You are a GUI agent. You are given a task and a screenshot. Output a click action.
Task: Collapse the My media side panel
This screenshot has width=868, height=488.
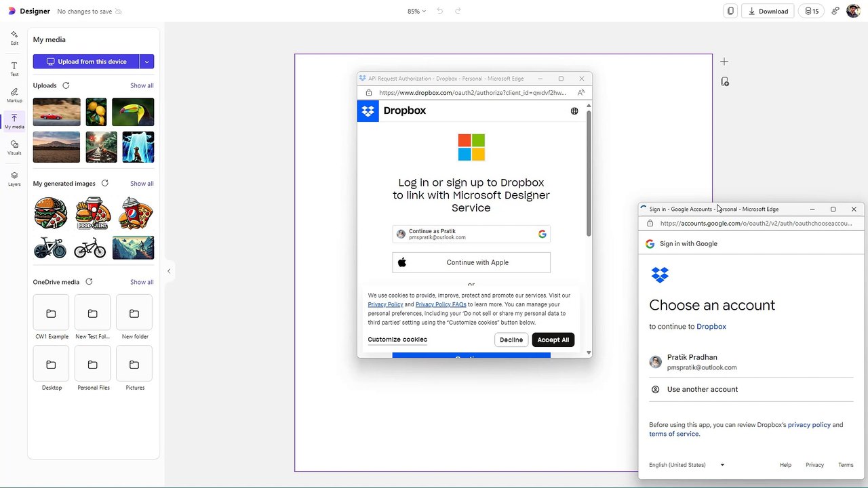(169, 271)
